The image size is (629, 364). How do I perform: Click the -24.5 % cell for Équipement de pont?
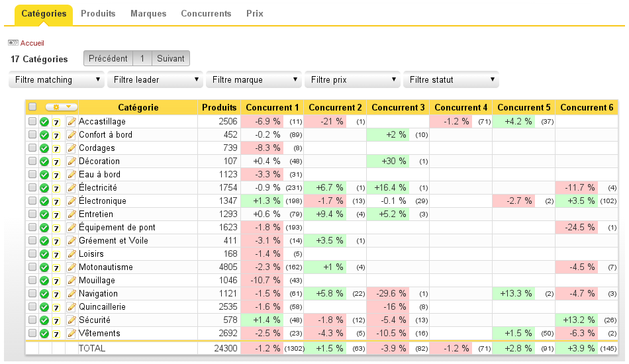577,227
